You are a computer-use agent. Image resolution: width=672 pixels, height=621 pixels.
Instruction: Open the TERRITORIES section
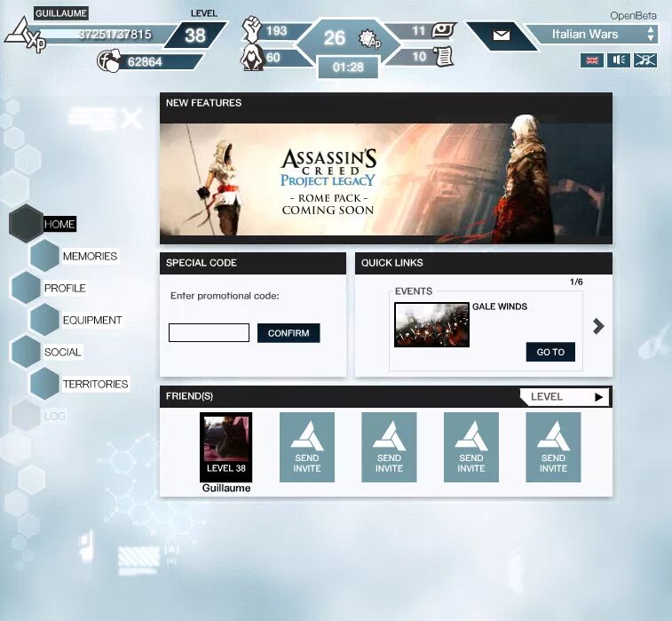tap(95, 384)
